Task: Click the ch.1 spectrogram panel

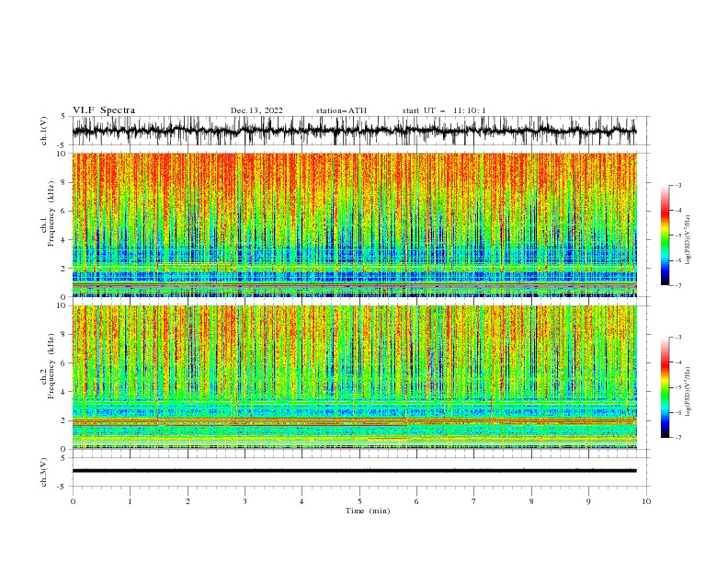Action: coord(354,224)
